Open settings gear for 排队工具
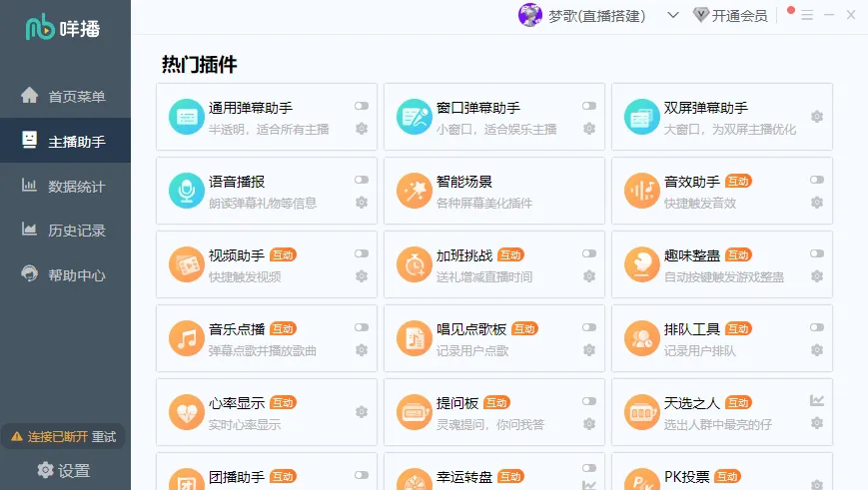The image size is (868, 490). click(x=816, y=350)
